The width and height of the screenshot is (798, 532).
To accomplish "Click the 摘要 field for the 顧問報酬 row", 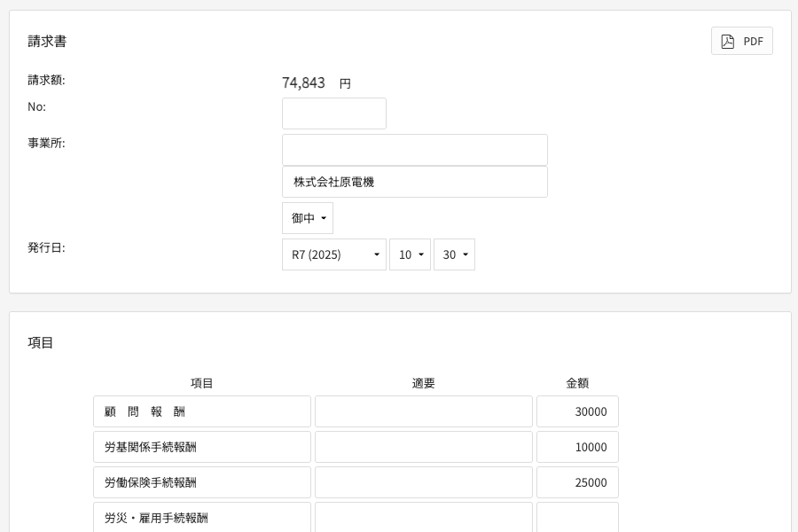I will tap(423, 411).
